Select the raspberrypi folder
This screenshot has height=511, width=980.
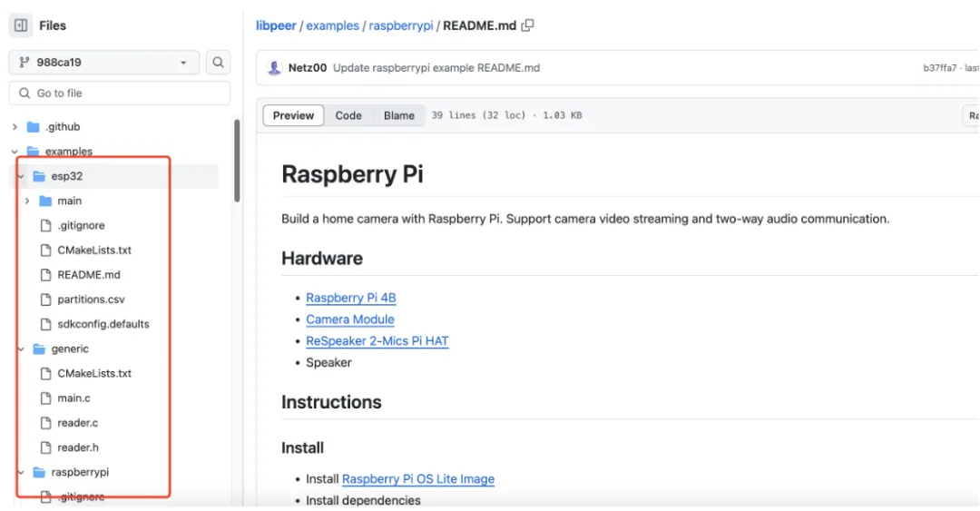80,472
